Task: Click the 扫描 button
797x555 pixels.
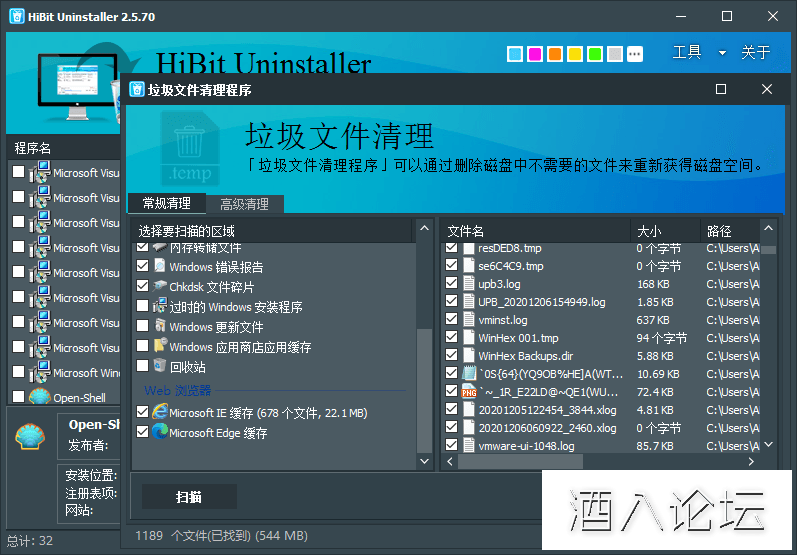Action: [x=189, y=496]
